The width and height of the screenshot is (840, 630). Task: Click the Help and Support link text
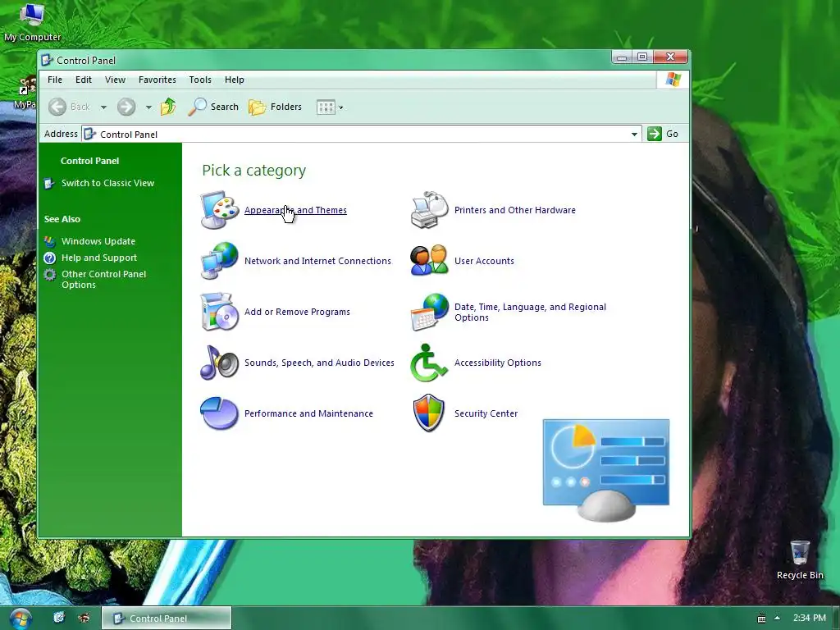point(99,258)
